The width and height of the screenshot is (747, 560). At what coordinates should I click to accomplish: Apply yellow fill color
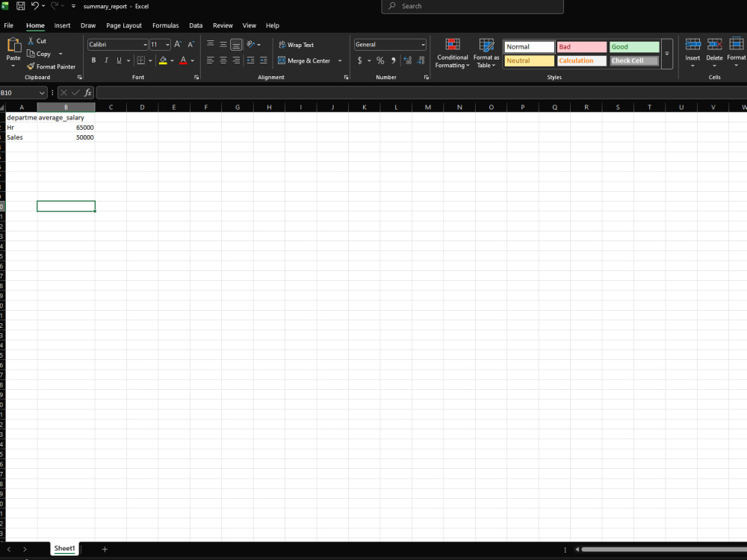pos(163,60)
